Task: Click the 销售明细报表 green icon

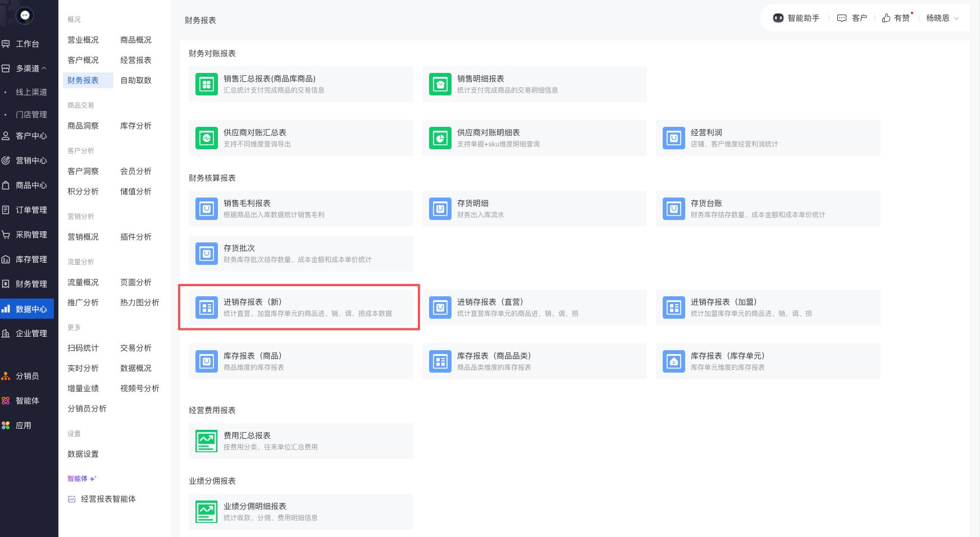Action: coord(440,85)
